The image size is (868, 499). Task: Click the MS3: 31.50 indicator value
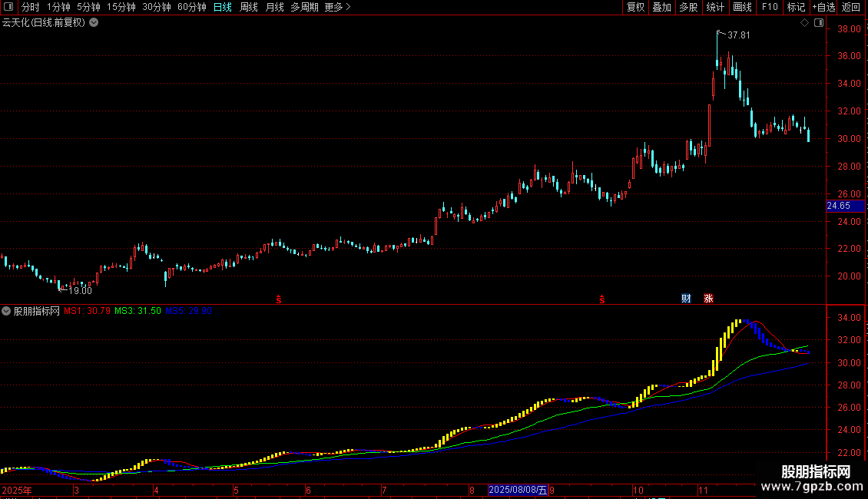pyautogui.click(x=137, y=311)
